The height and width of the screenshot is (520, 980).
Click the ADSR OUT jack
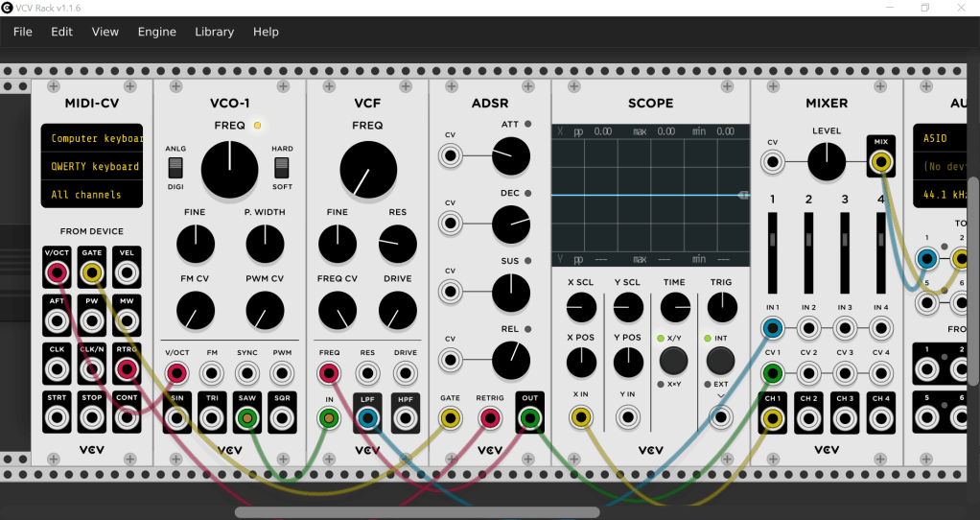point(528,417)
